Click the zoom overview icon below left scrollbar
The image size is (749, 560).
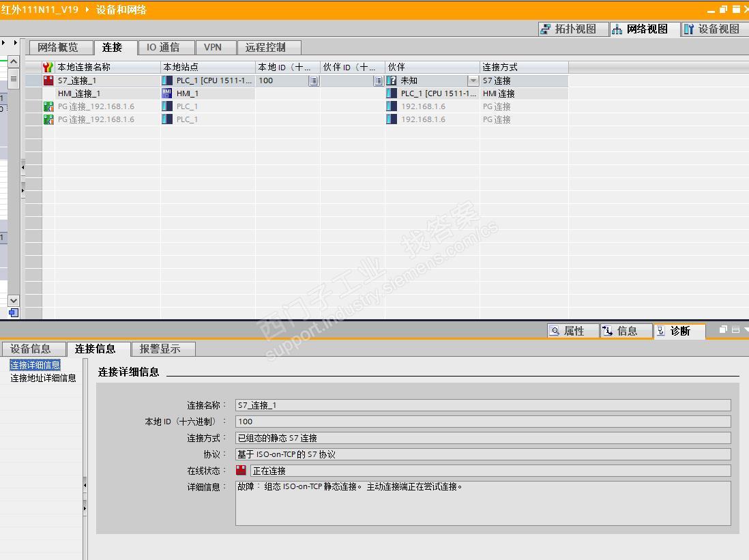pyautogui.click(x=14, y=313)
